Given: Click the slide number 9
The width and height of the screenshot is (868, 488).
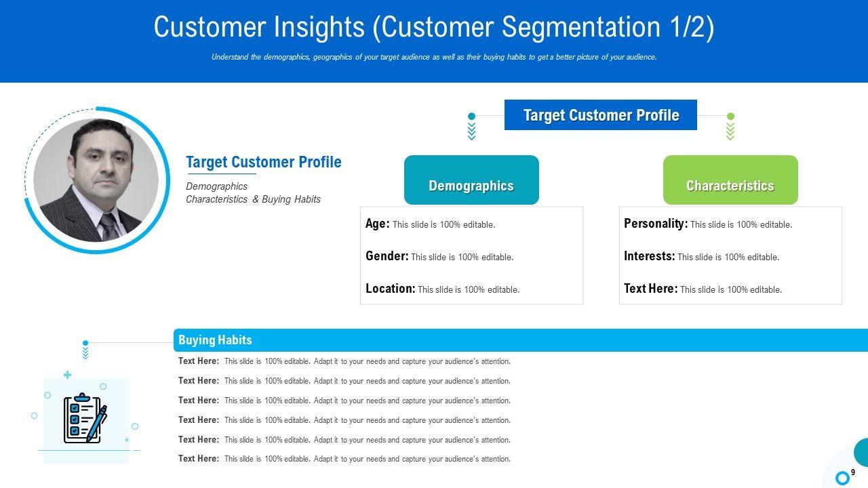Looking at the screenshot, I should coord(853,472).
